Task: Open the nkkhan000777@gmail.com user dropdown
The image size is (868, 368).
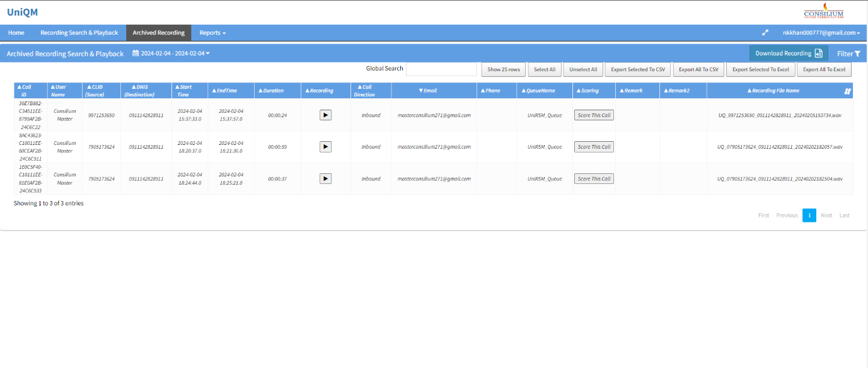Action: click(821, 33)
